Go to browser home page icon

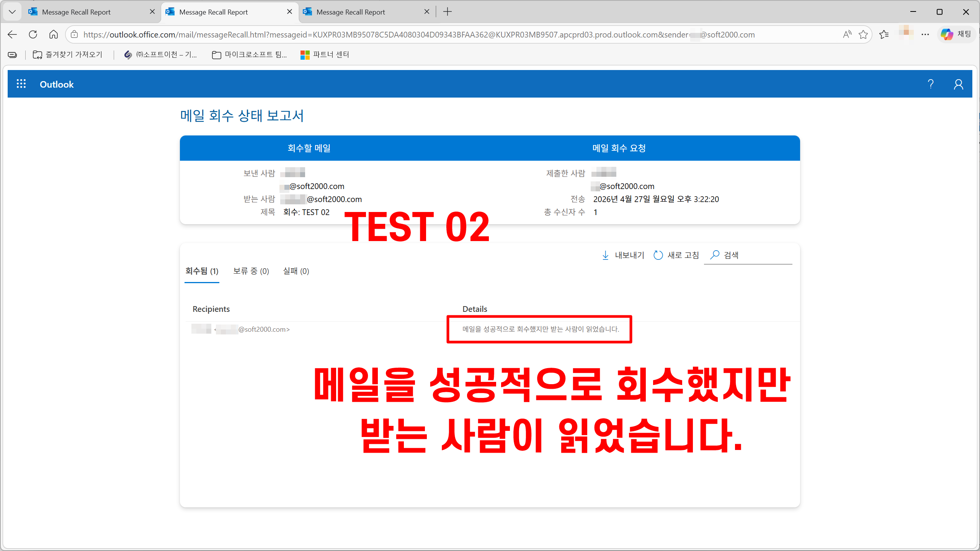pos(54,34)
